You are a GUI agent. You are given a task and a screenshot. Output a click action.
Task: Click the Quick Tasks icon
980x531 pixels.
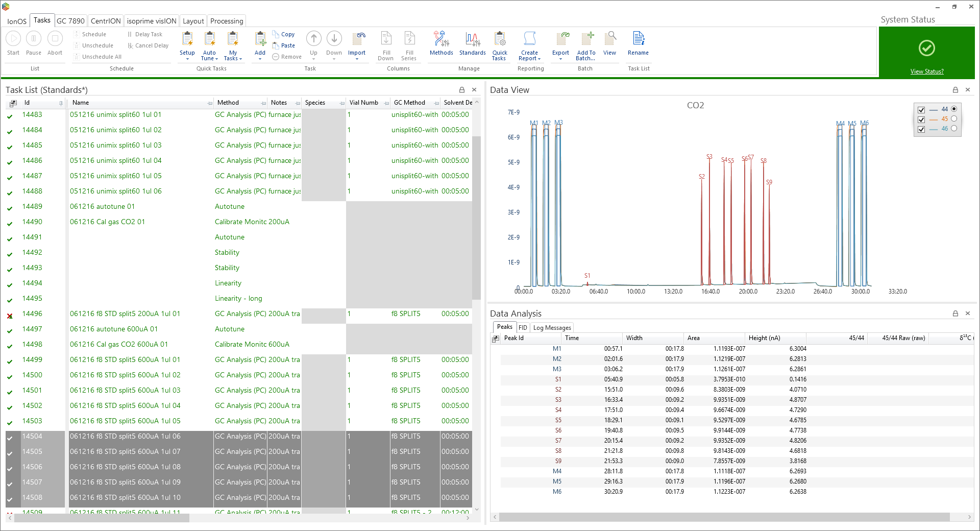[x=499, y=45]
